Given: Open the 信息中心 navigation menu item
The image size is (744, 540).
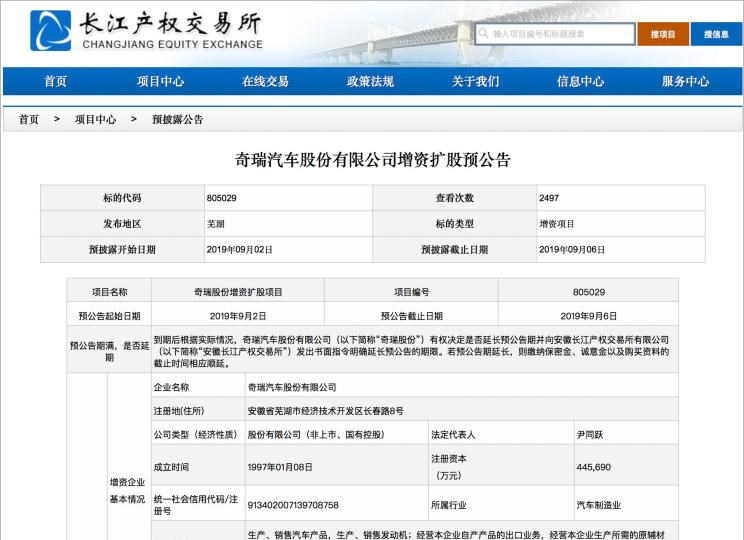Looking at the screenshot, I should click(580, 81).
